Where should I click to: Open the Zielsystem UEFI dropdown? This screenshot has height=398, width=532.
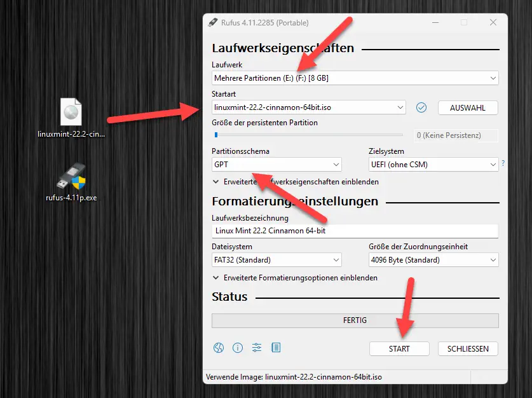(x=433, y=165)
